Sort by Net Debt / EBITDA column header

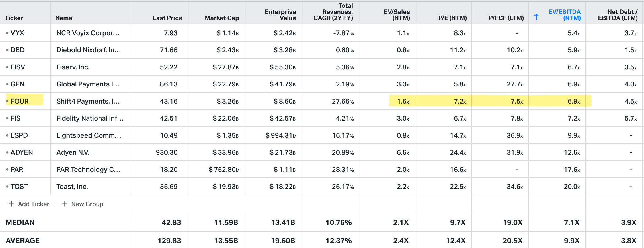coord(618,15)
